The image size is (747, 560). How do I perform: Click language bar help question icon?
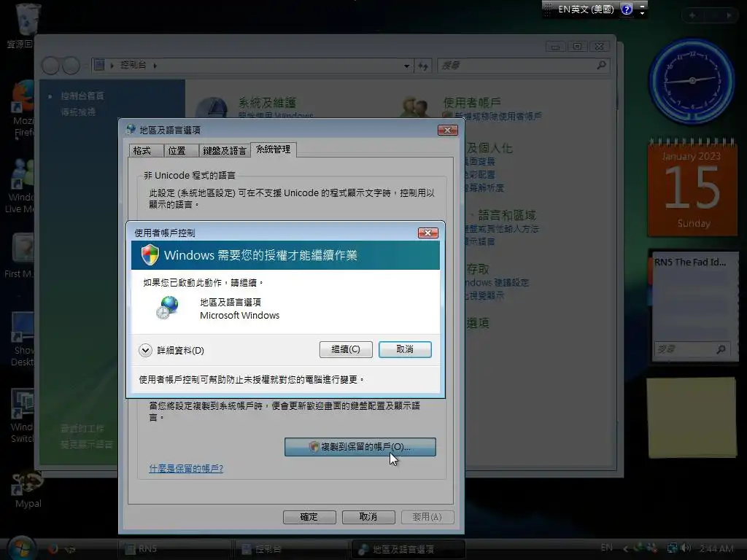(627, 9)
